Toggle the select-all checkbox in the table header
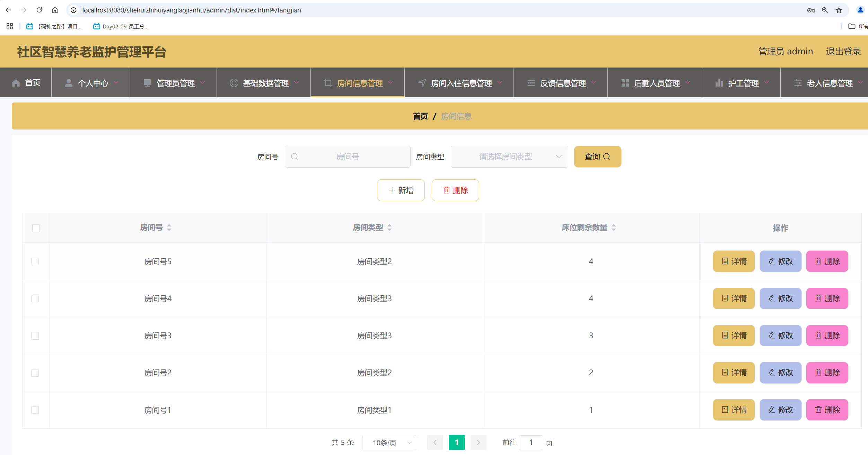 (36, 227)
